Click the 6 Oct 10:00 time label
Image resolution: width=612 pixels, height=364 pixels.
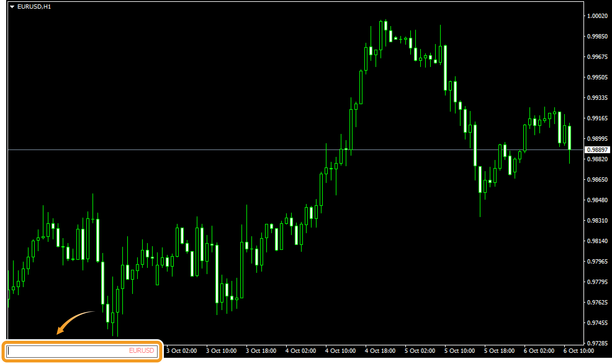579,351
